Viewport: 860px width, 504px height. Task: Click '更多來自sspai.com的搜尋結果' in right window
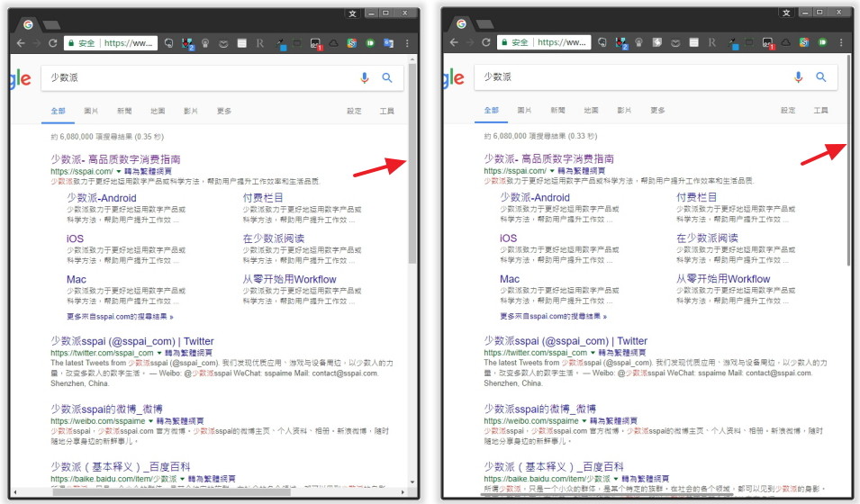pyautogui.click(x=554, y=317)
